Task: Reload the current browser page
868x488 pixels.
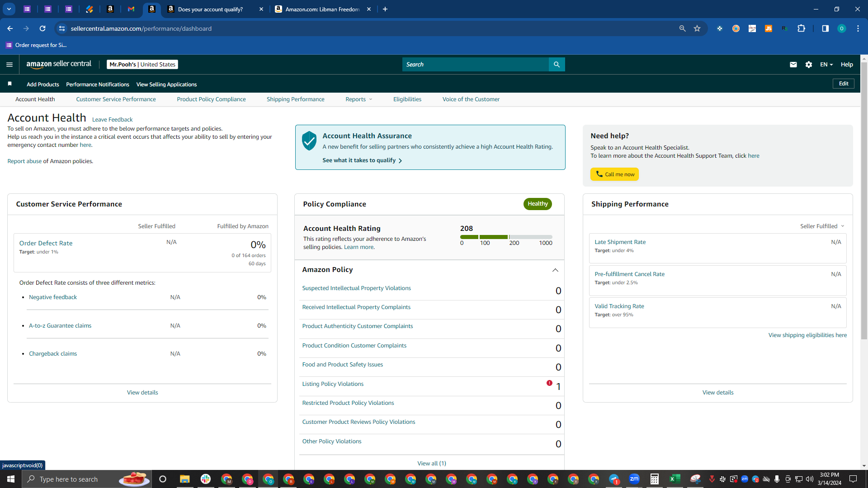Action: click(42, 28)
